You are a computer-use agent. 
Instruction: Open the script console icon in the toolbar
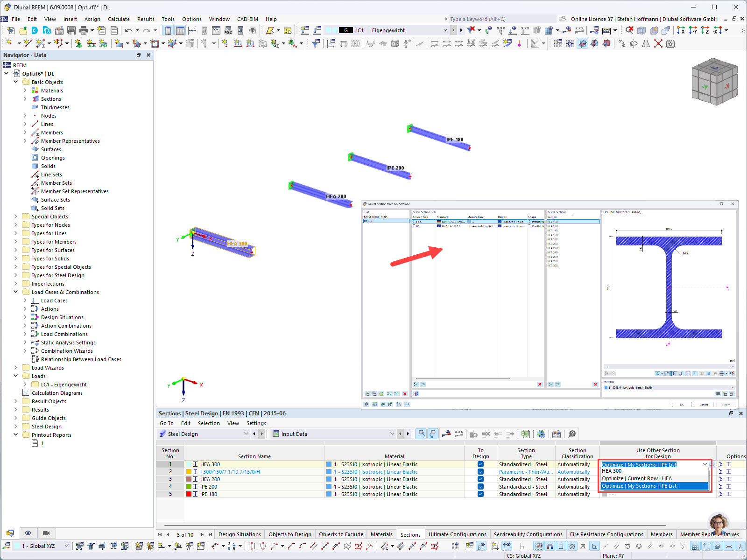(x=216, y=30)
